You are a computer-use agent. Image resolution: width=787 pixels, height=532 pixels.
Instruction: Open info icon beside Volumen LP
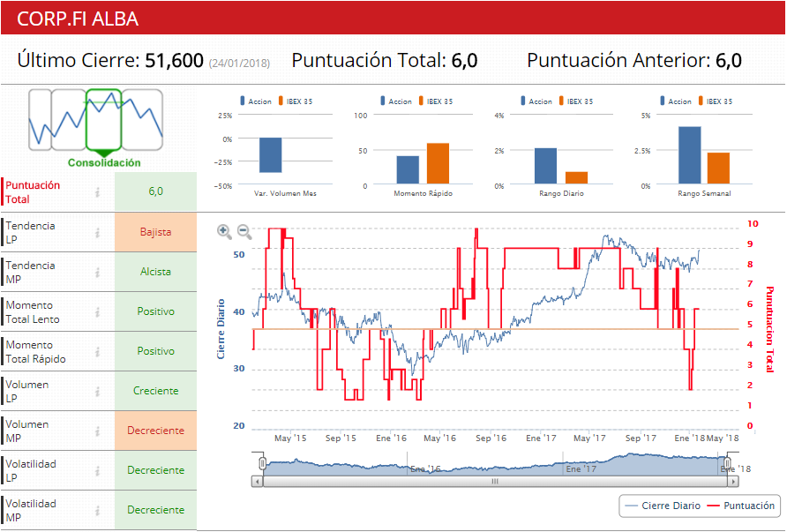point(98,391)
